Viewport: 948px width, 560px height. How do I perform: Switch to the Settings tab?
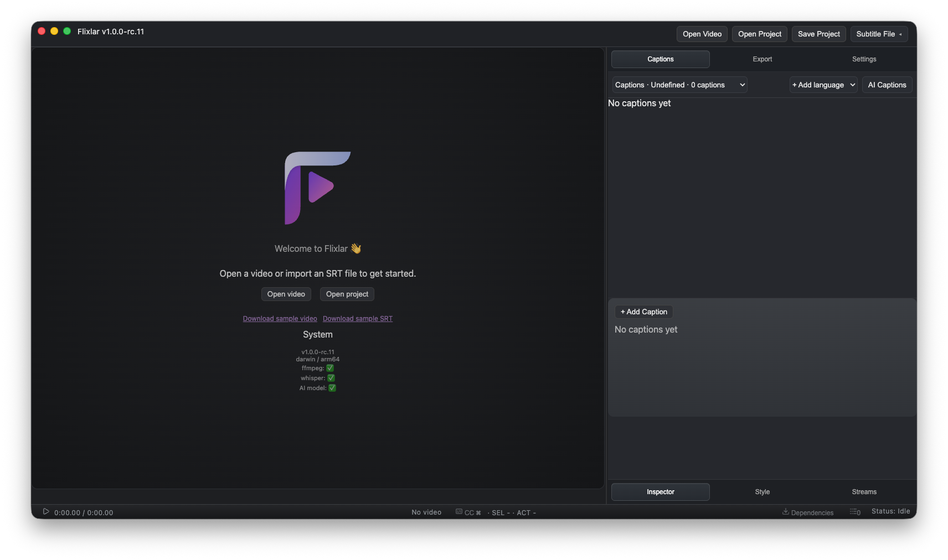pyautogui.click(x=864, y=59)
